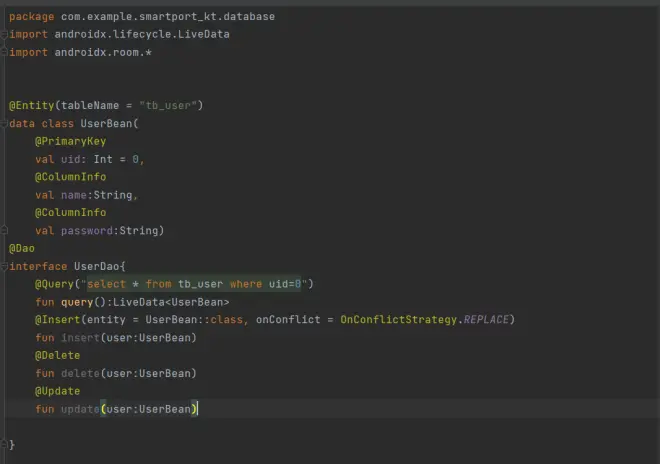Collapse the interface UserDao fold marker
The height and width of the screenshot is (464, 660).
pyautogui.click(x=5, y=267)
